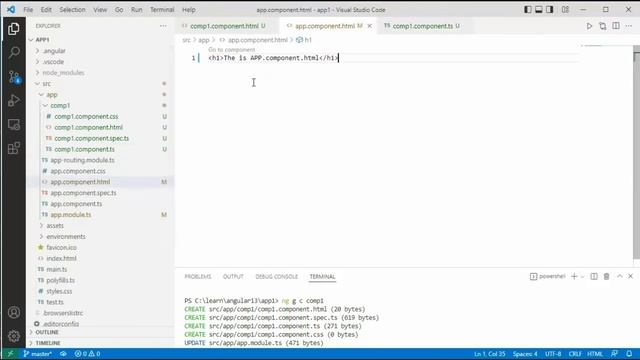Image resolution: width=640 pixels, height=360 pixels.
Task: Open notifications bell in status bar
Action: point(629,354)
